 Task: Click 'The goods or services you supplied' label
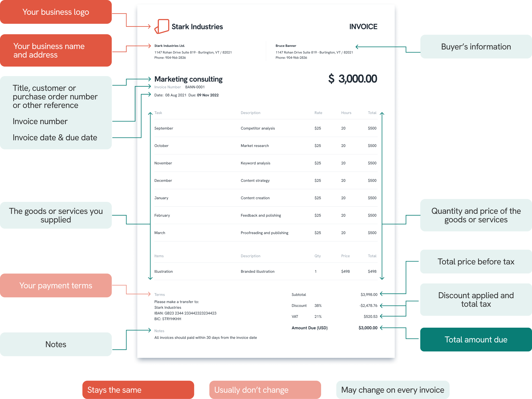(x=56, y=215)
